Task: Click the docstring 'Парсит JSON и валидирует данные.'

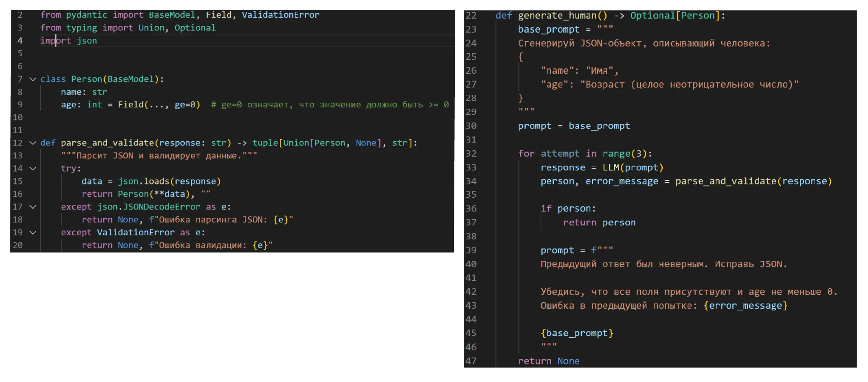Action: [159, 156]
